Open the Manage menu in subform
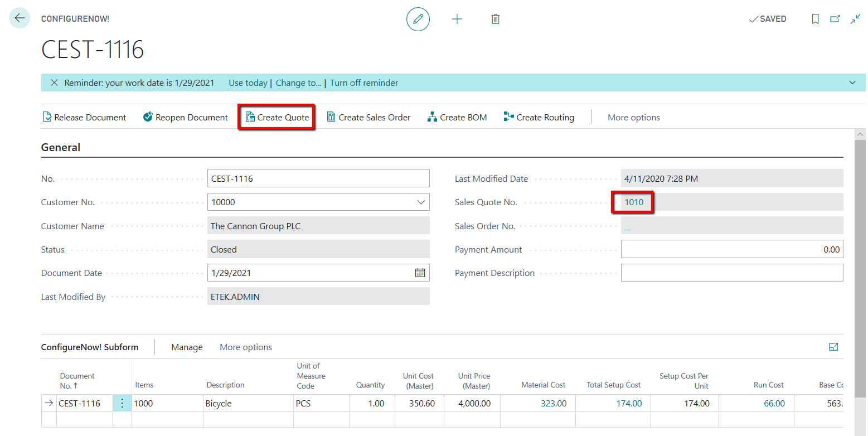 pyautogui.click(x=187, y=347)
